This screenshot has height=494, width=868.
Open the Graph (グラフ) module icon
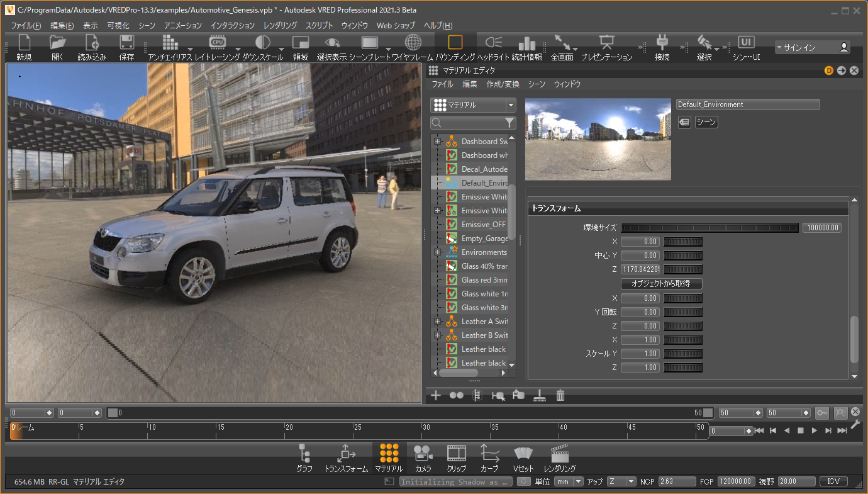(x=304, y=453)
